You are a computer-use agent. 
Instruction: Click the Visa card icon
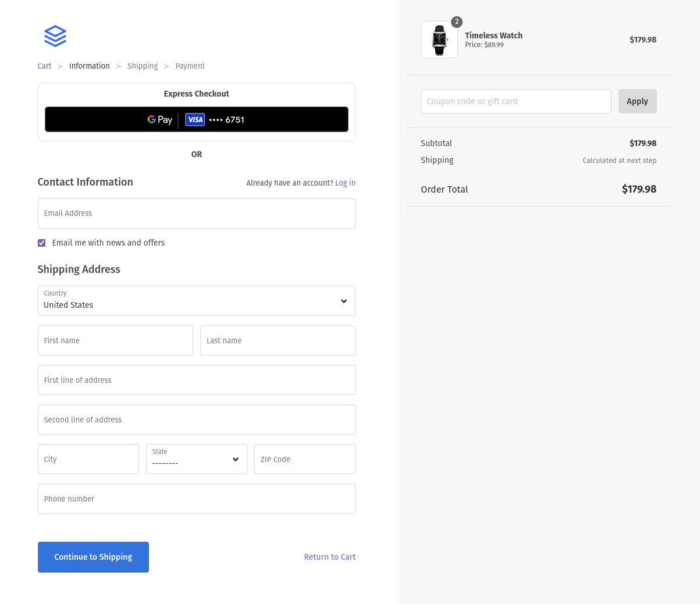click(195, 120)
